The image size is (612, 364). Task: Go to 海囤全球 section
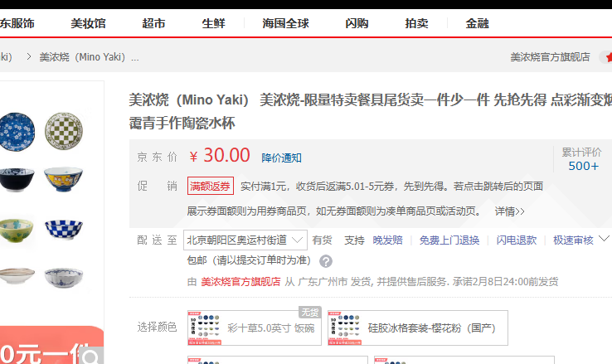click(286, 23)
